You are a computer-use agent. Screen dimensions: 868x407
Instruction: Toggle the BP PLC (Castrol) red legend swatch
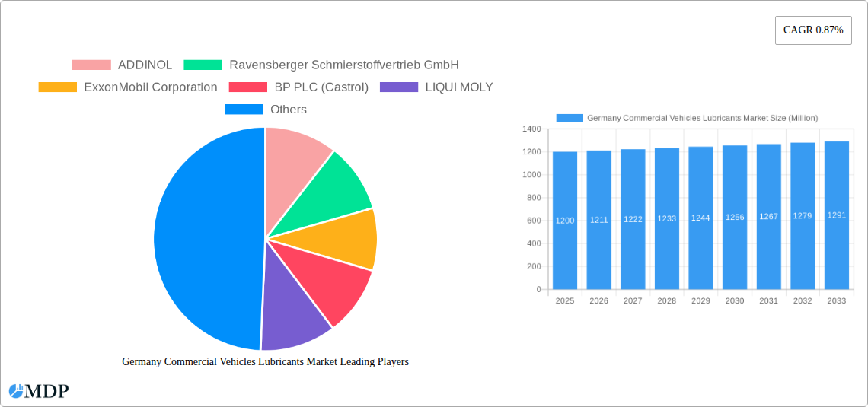coord(248,87)
